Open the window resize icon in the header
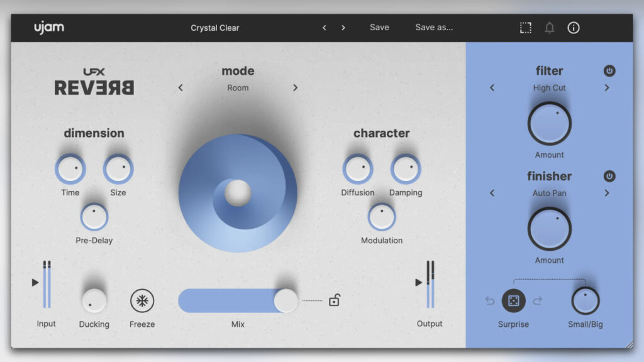Screen dimensions: 644x362 [x=525, y=27]
